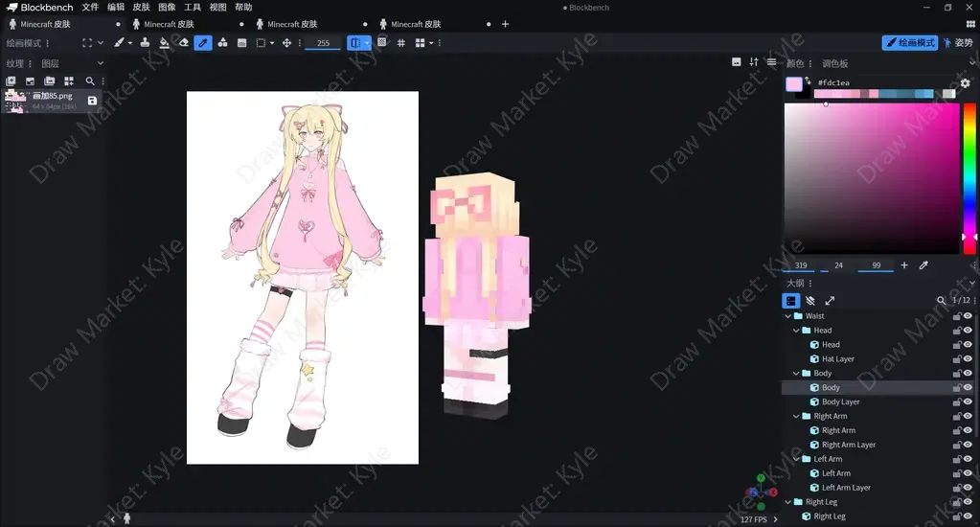Open the 编辑 menu
980x527 pixels.
point(116,8)
